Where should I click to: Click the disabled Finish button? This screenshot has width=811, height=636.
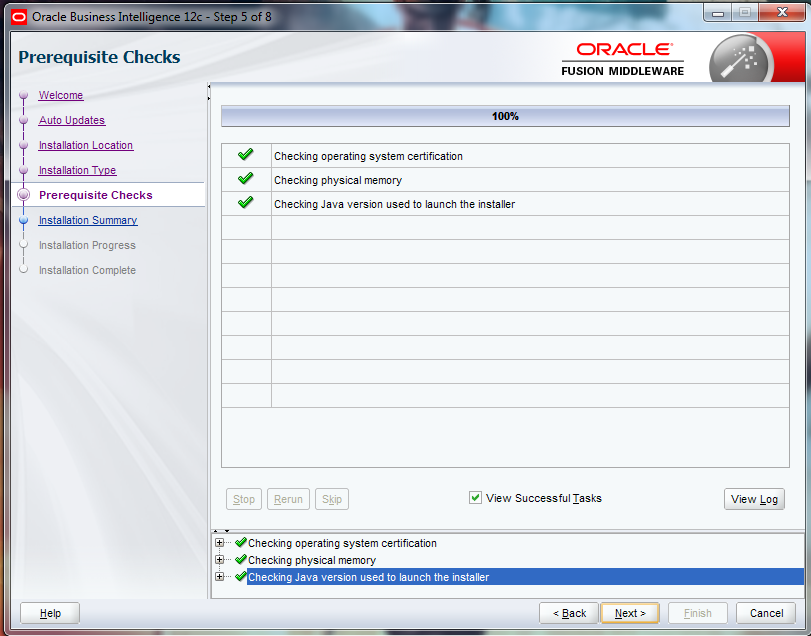698,613
